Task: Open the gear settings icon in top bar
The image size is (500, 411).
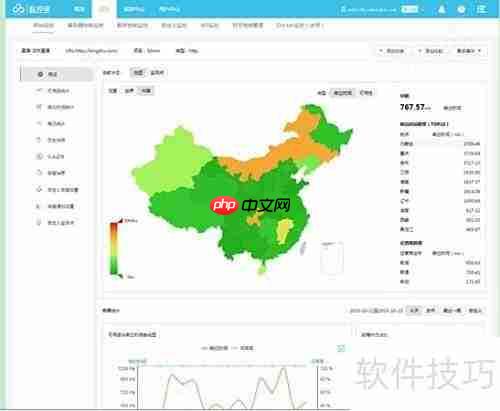Action: click(461, 9)
